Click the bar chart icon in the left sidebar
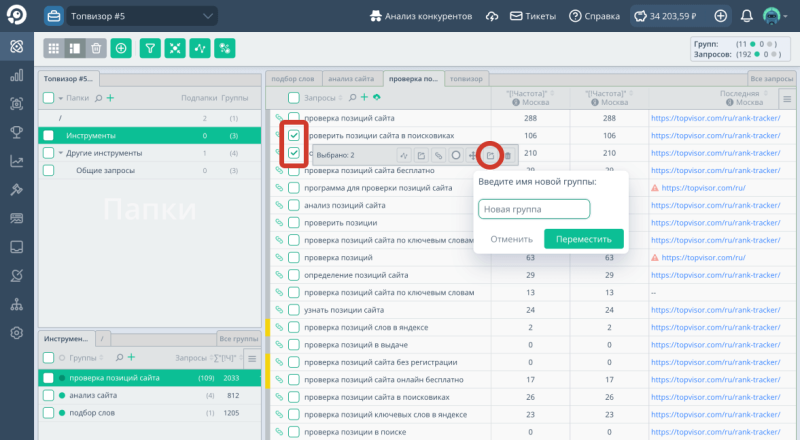 coord(16,75)
